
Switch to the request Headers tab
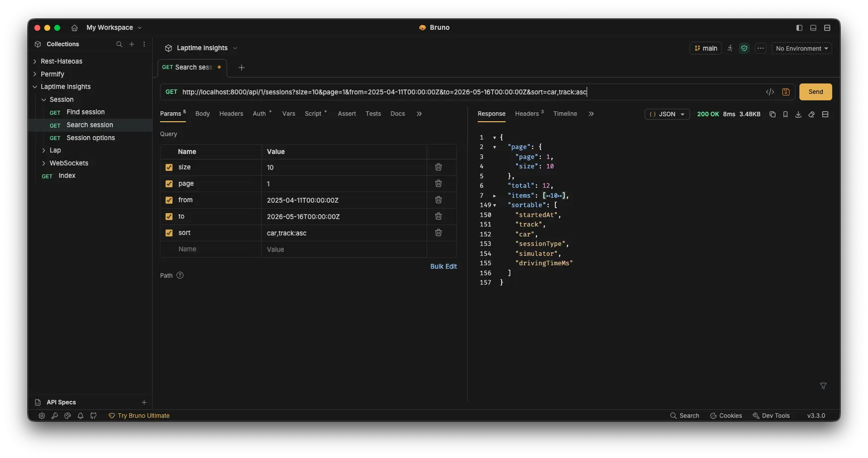pos(231,114)
